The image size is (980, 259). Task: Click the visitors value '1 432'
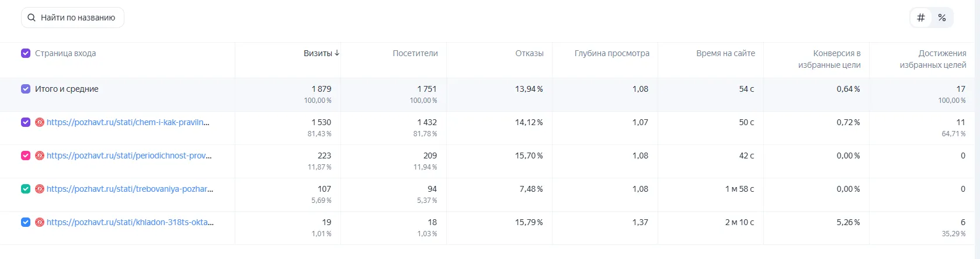click(x=427, y=122)
